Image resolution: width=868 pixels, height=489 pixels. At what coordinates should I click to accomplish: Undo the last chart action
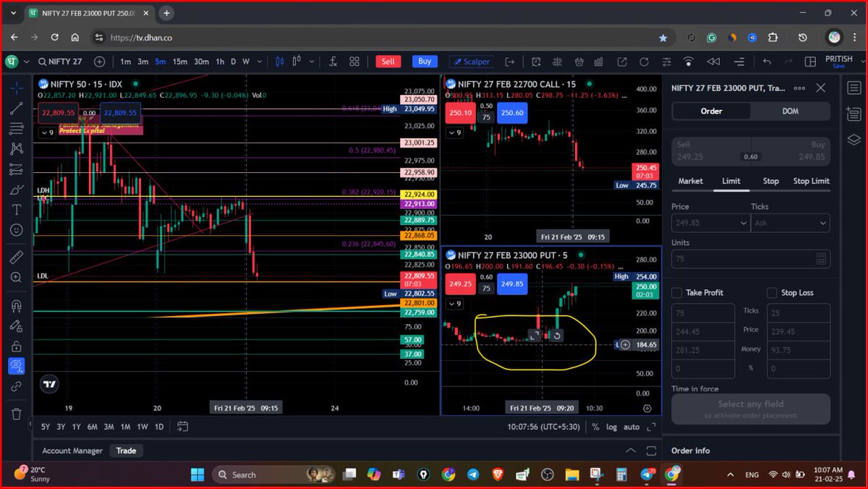(767, 61)
